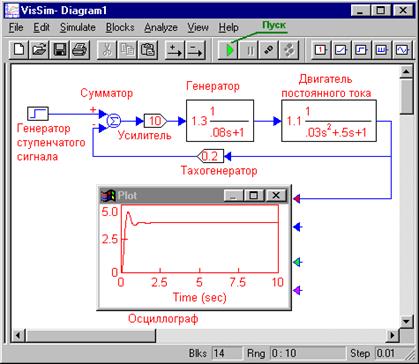419x364 pixels.
Task: Click the Copy toolbar icon
Action: coord(126,51)
